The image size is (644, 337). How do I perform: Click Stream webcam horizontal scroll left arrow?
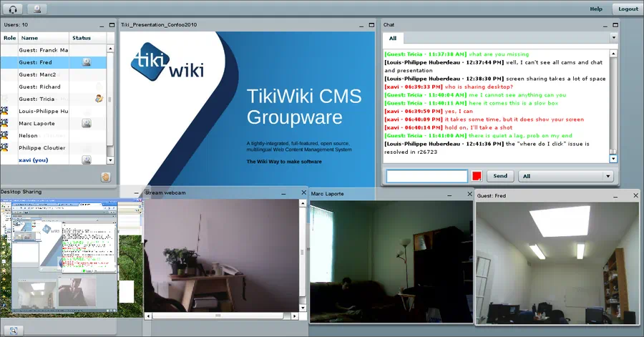148,316
